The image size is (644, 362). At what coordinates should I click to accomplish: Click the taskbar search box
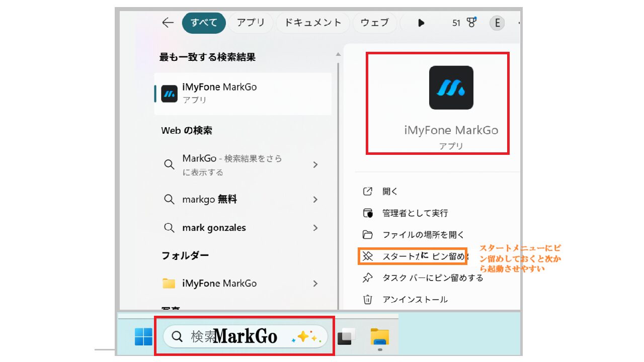[245, 336]
